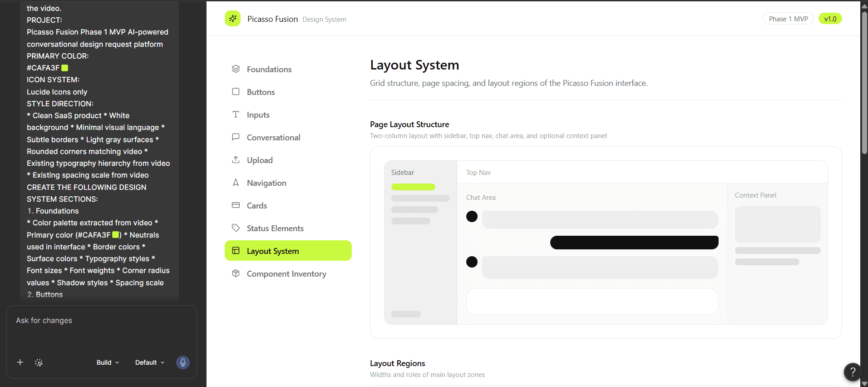Click the plus attach icon in chat box

(20, 362)
